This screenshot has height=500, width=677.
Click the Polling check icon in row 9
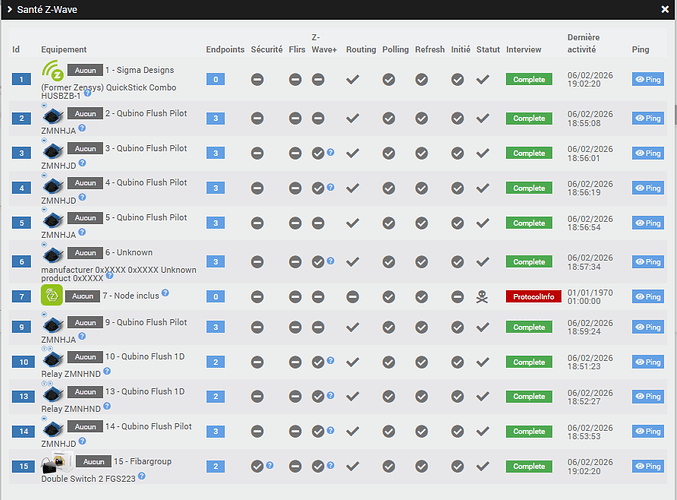click(x=389, y=327)
